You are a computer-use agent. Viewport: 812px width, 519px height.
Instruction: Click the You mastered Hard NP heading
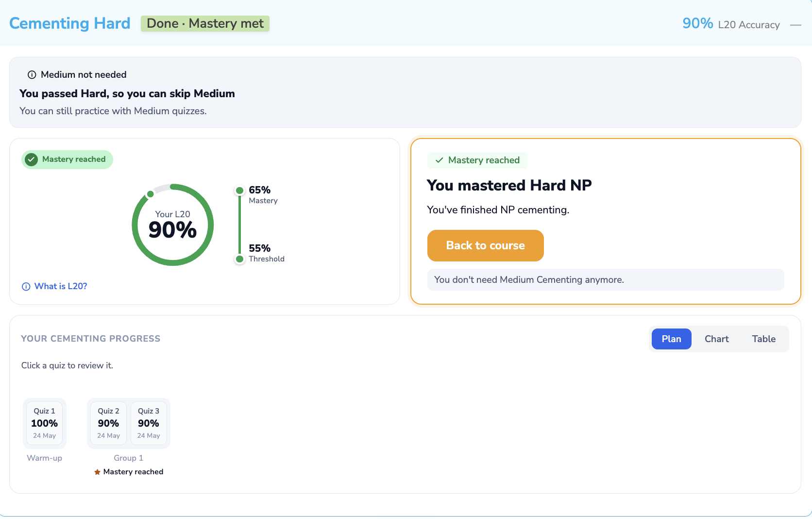(x=509, y=185)
